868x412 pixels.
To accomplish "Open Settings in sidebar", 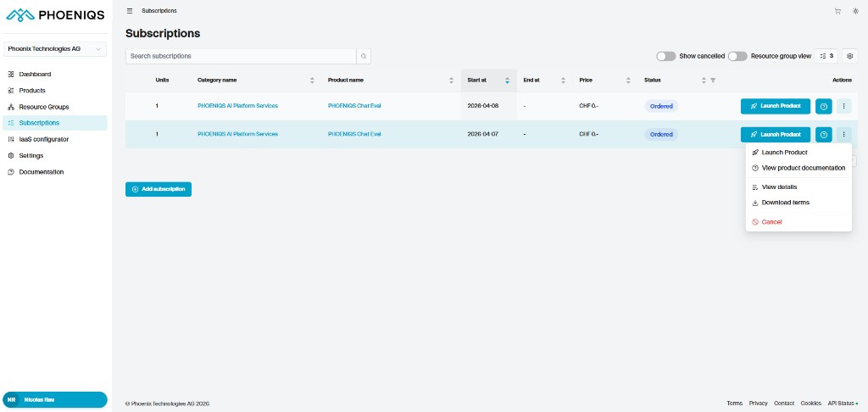I will [x=55, y=156].
